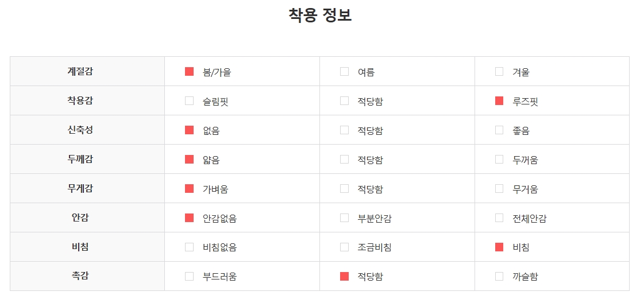Screen dimensions: 644x299
Task: Uncheck the 루즈핏 checkbox
Action: 499,101
